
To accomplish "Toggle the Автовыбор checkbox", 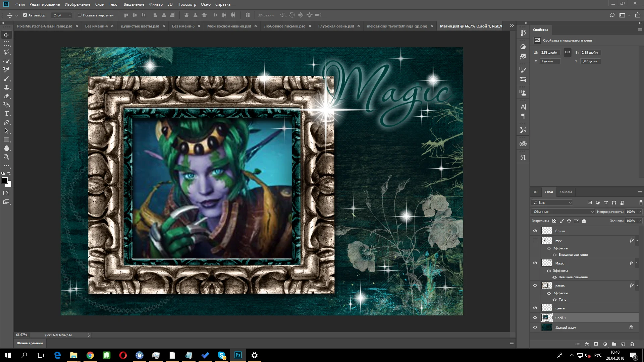I will tap(25, 15).
